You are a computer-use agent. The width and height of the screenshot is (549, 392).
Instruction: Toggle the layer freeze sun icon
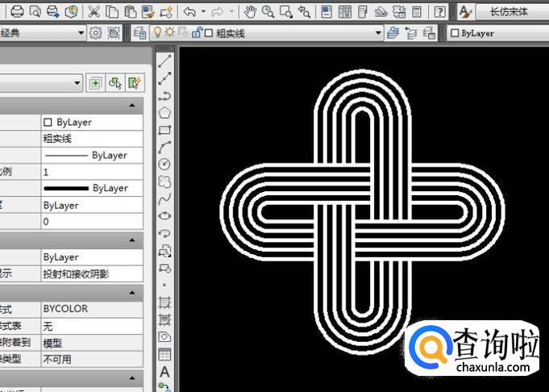tap(170, 32)
